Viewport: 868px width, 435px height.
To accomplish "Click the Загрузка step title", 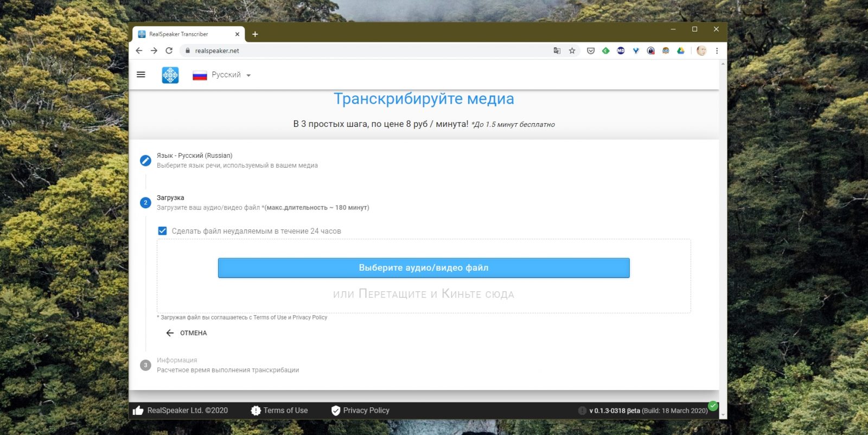I will (170, 198).
